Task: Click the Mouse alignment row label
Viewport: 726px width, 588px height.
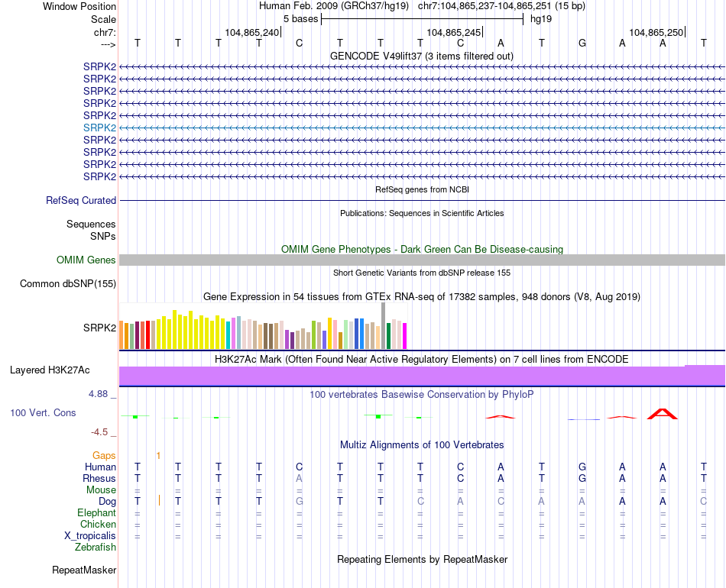Action: click(102, 490)
